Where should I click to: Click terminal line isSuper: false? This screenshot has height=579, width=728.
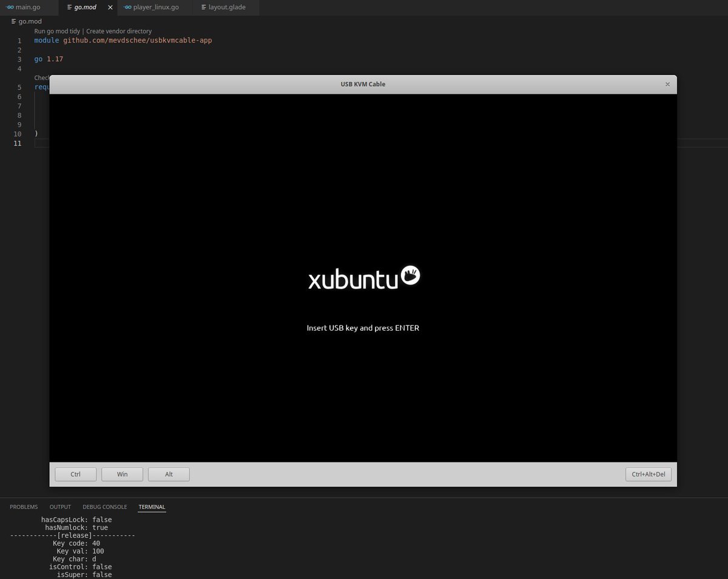click(x=84, y=574)
